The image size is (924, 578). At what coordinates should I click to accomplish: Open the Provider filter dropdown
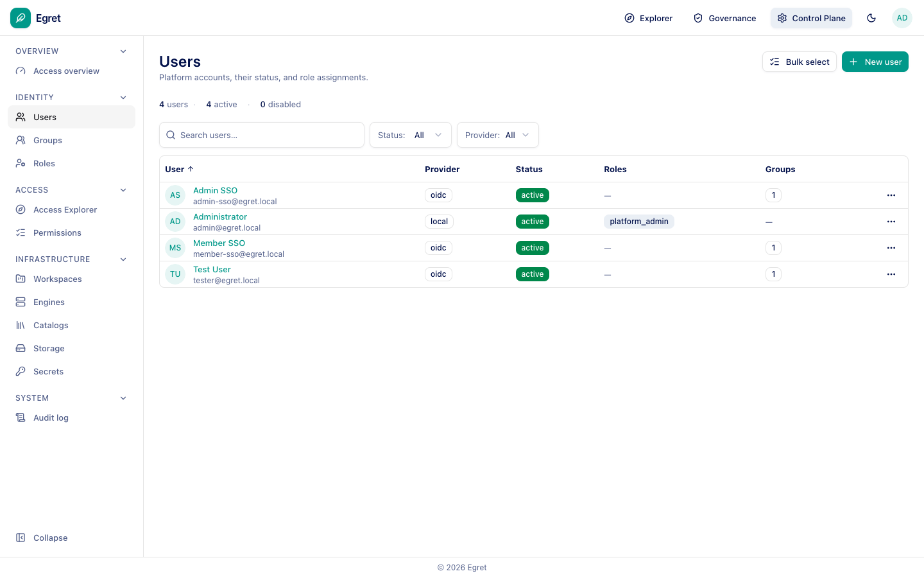[x=498, y=135]
